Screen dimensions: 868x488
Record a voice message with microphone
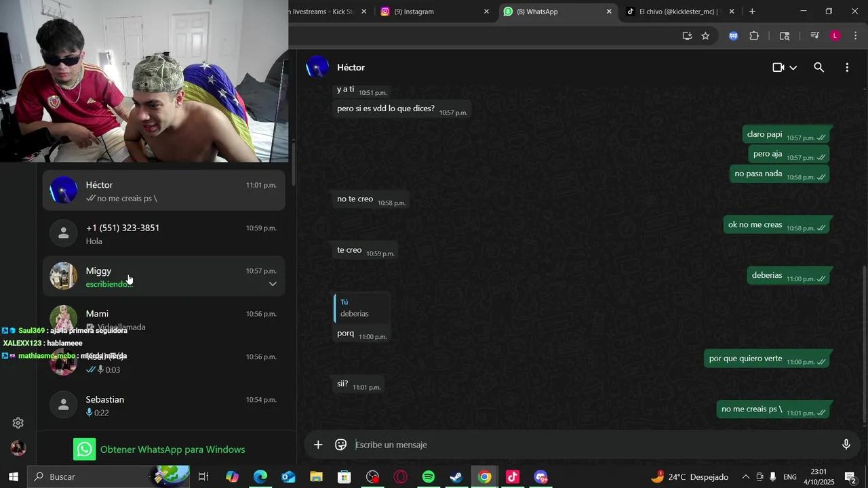click(846, 445)
